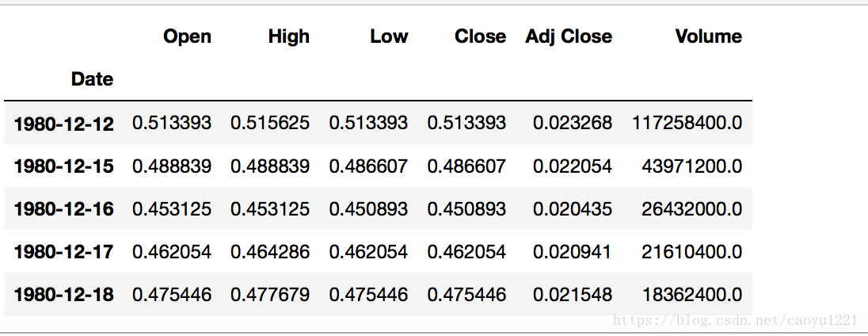Click the Volume value 117258400.0
Screen dimensions: 868x336
click(687, 123)
